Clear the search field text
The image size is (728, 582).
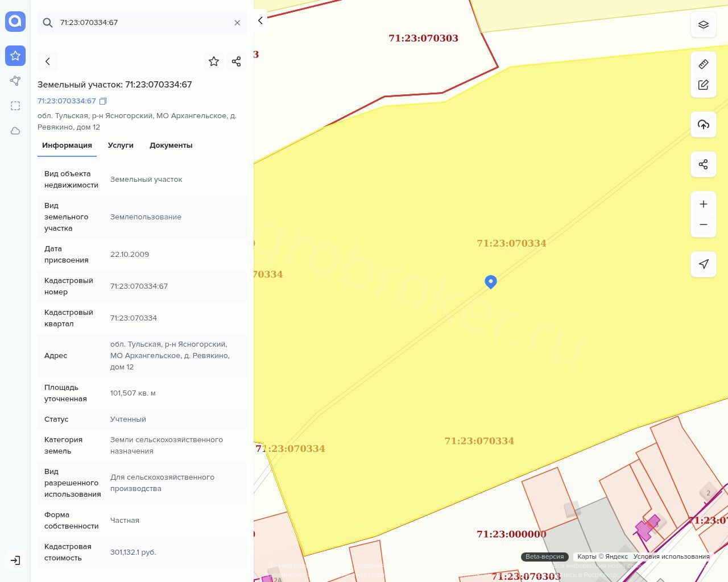coord(237,23)
